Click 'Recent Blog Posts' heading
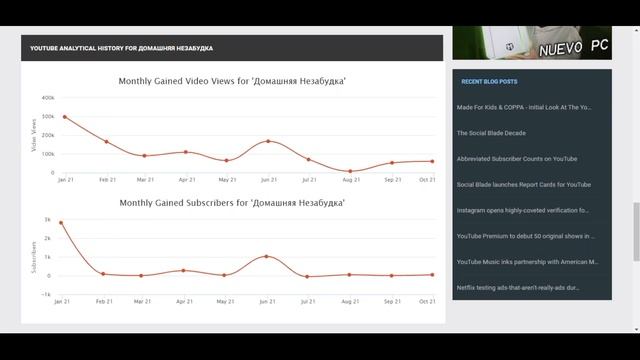This screenshot has width=640, height=360. coord(489,82)
